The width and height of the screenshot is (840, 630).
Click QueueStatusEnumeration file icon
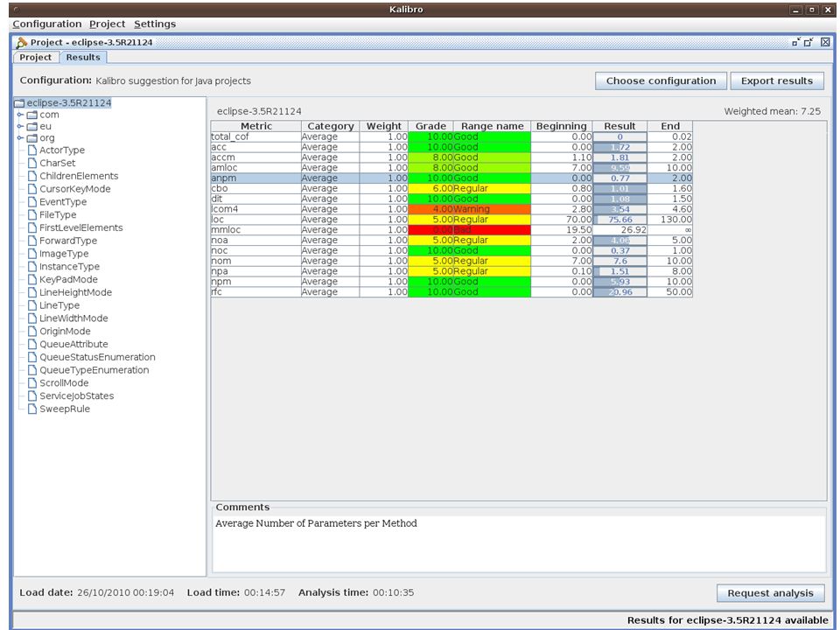[x=32, y=357]
